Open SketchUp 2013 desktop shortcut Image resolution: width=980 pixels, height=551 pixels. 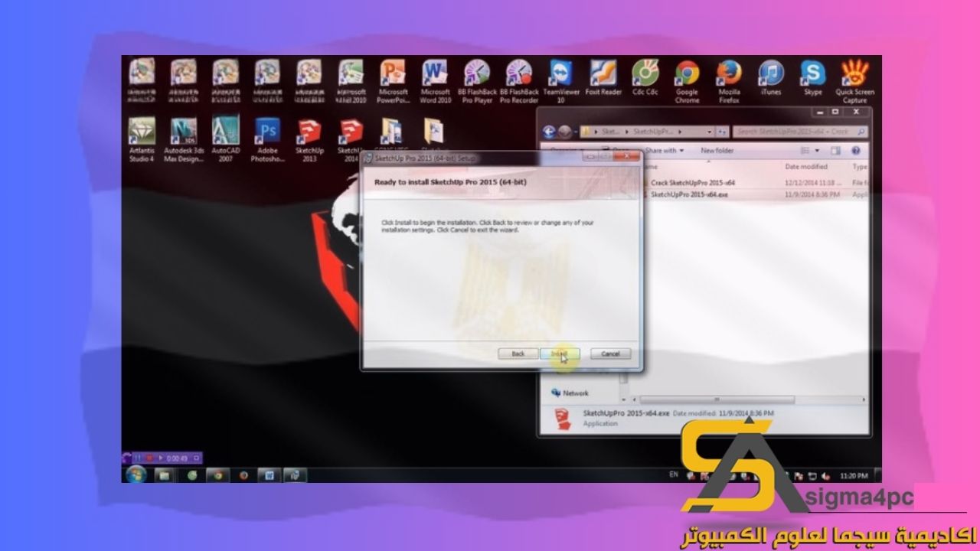309,139
